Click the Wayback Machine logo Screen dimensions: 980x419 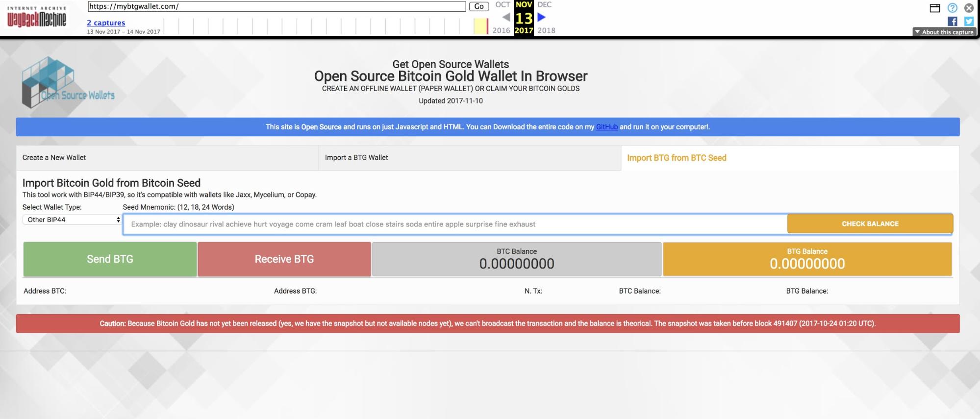tap(36, 18)
